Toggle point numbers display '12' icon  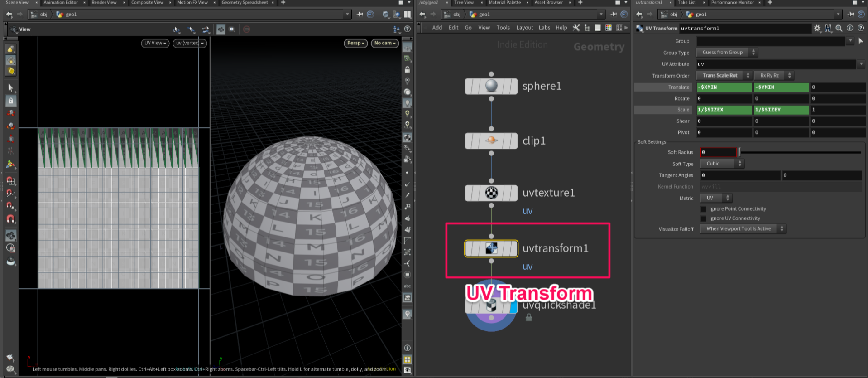coord(408,206)
